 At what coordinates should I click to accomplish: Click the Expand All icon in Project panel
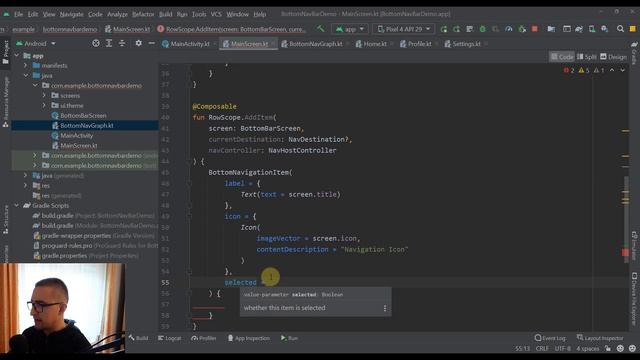109,43
